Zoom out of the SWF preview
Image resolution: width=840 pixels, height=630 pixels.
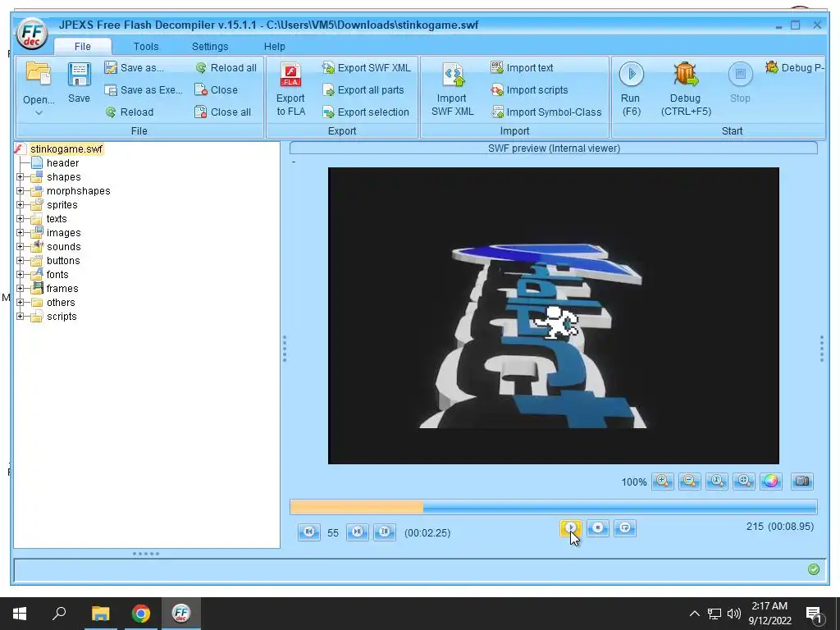tap(689, 481)
